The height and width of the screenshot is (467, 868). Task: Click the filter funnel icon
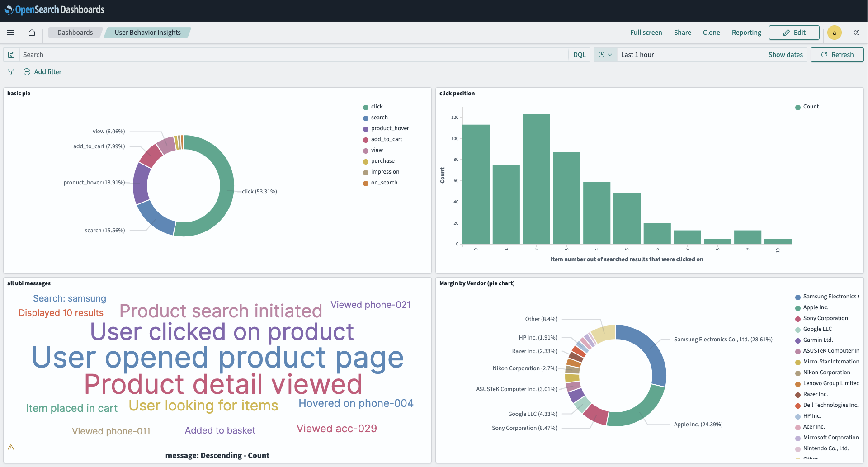(11, 72)
